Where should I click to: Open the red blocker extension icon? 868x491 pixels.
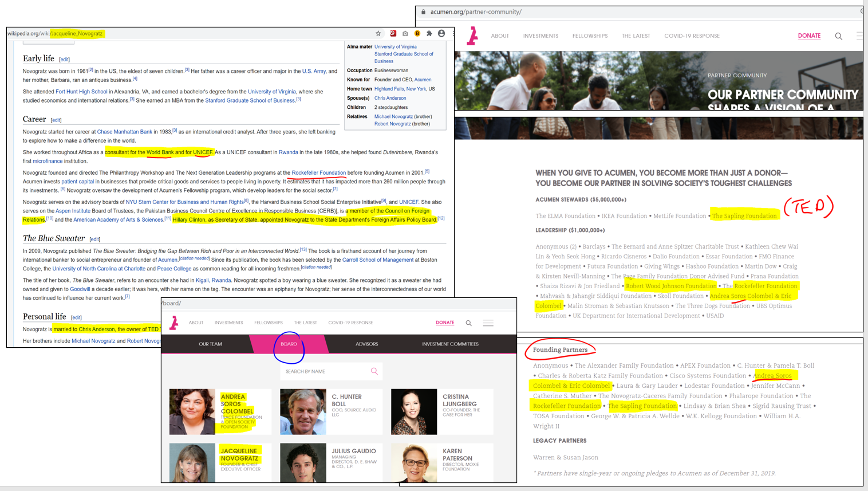tap(393, 33)
